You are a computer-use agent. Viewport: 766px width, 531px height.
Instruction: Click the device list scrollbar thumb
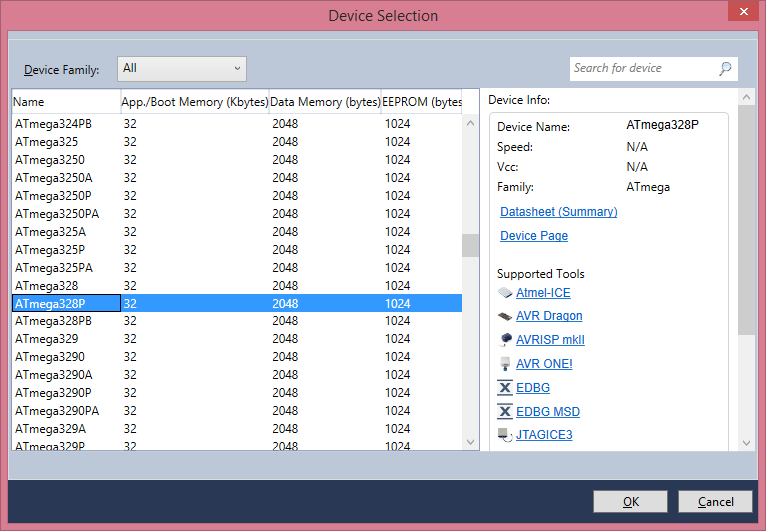470,245
